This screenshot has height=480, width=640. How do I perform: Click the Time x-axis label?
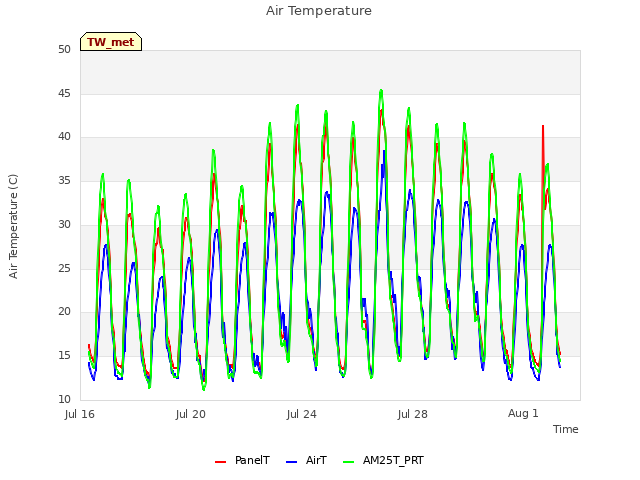tap(565, 429)
